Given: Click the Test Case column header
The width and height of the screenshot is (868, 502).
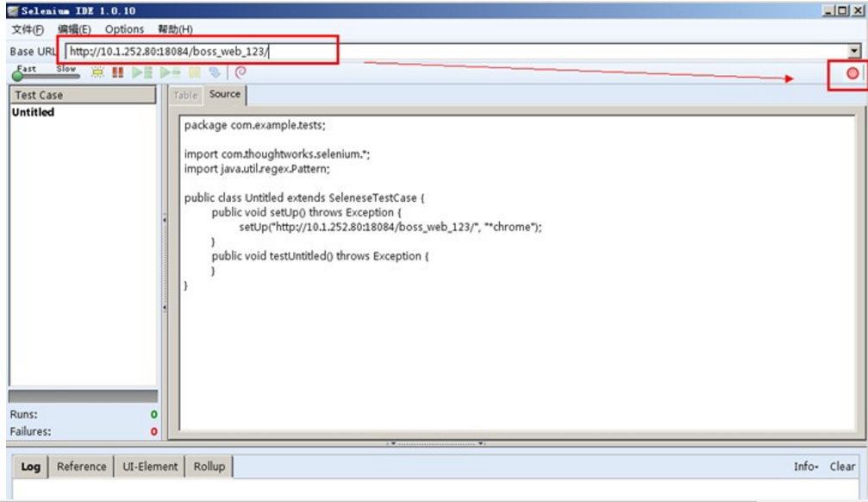Looking at the screenshot, I should (83, 95).
